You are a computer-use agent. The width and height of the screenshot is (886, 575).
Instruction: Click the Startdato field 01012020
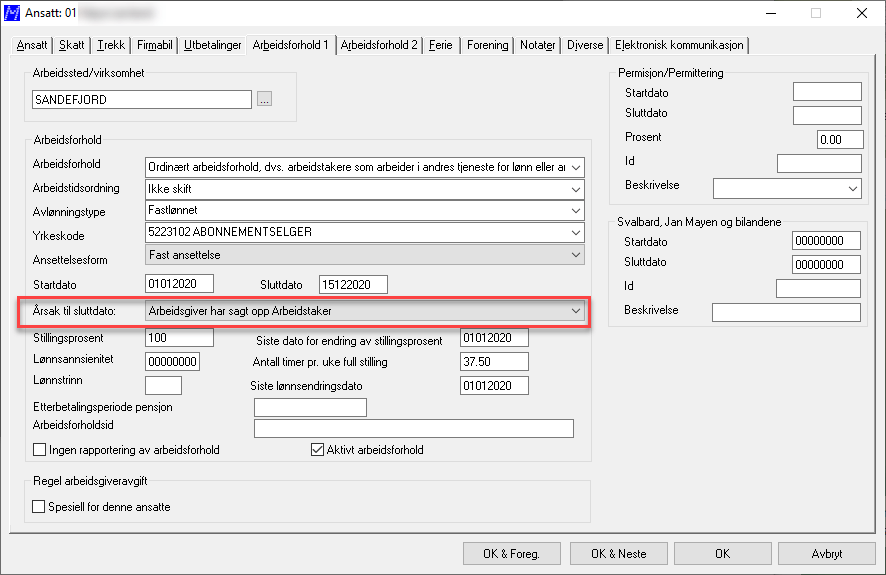[180, 284]
